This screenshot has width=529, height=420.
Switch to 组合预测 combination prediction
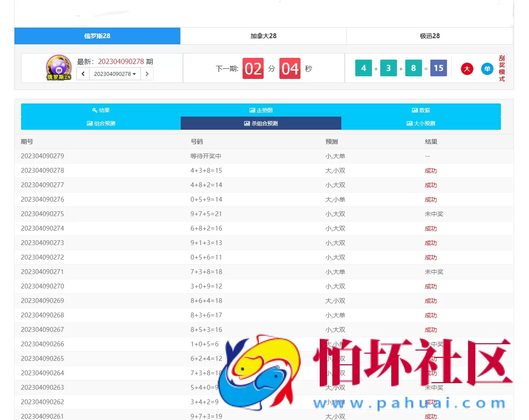click(x=100, y=123)
